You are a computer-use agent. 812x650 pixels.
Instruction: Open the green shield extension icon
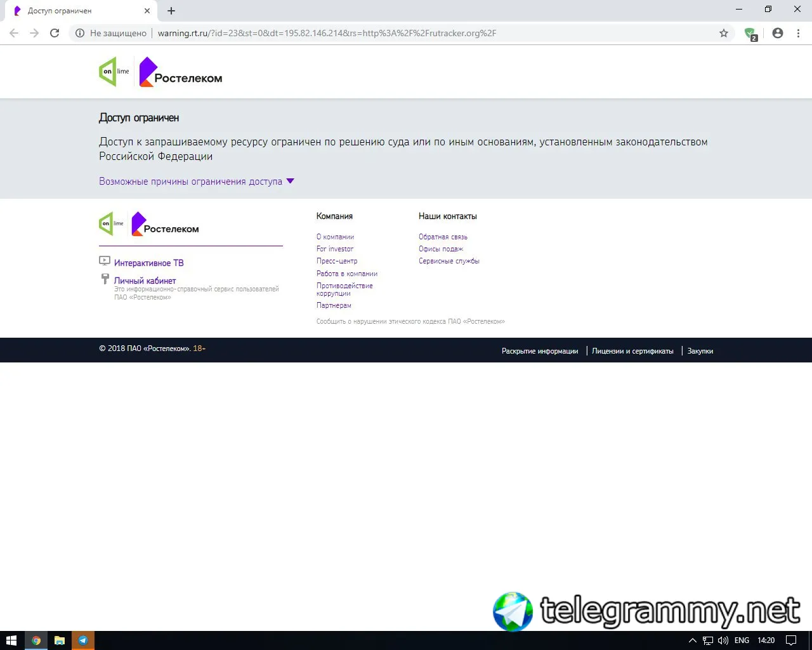pos(750,34)
